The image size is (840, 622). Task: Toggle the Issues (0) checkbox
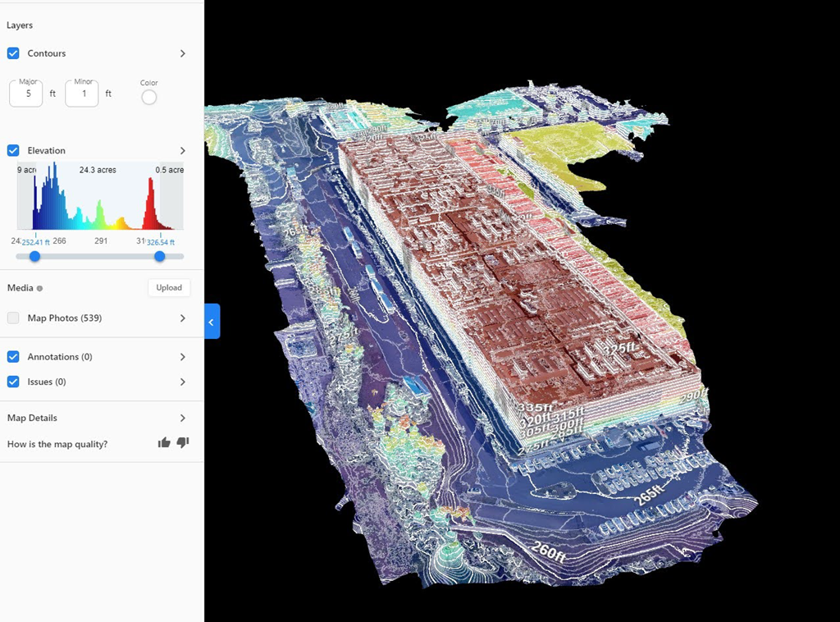point(13,382)
